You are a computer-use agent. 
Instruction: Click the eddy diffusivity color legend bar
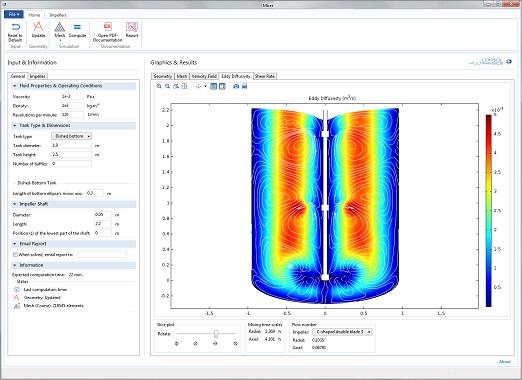point(489,211)
